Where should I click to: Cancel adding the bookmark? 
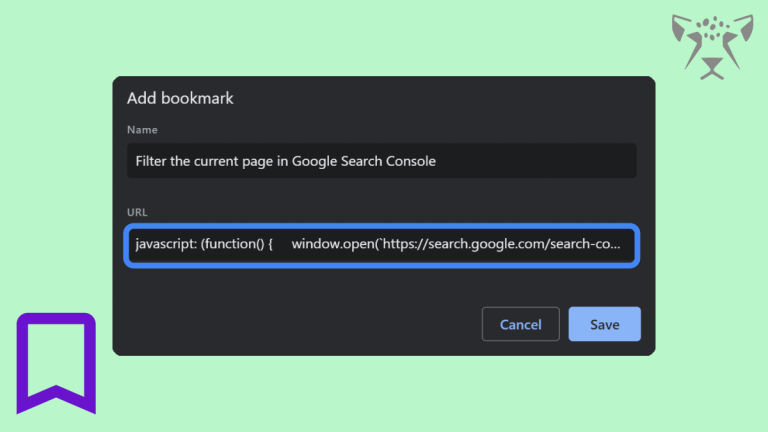point(521,324)
